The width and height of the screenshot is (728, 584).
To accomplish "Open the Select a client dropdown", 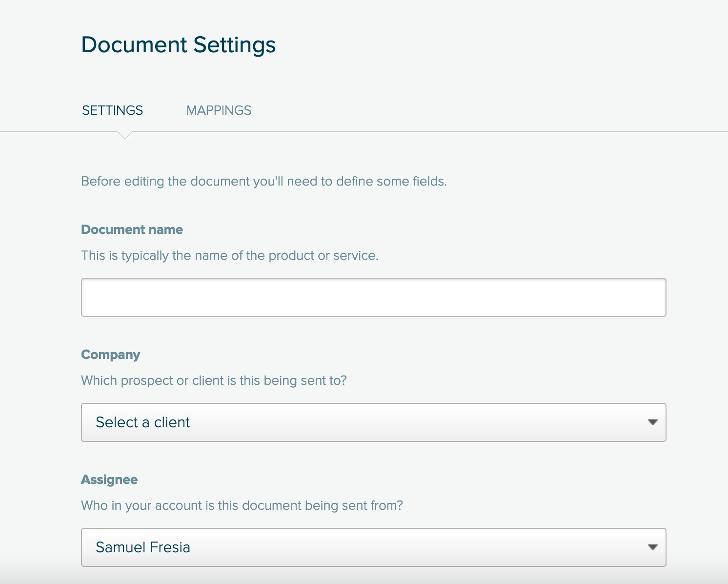I will pos(373,422).
